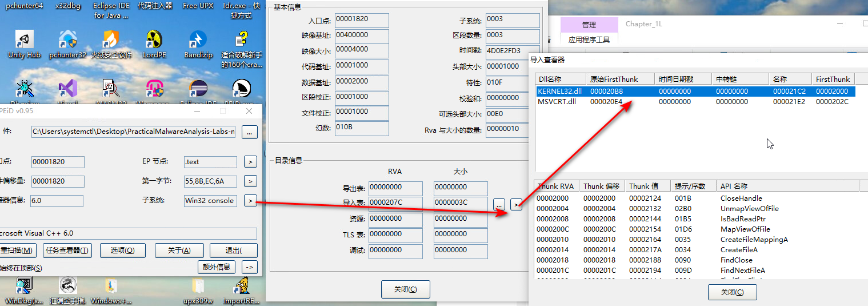Select the PEiD.exe shark fin desktop icon
Image resolution: width=868 pixels, height=306 pixels.
(x=241, y=89)
